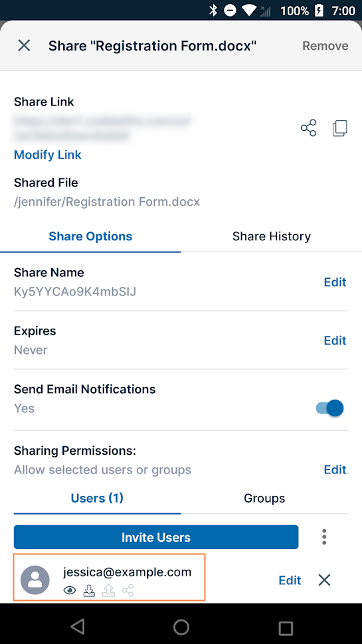Tap jessica's share permission icon
Screen dimensions: 362x644
(x=128, y=591)
